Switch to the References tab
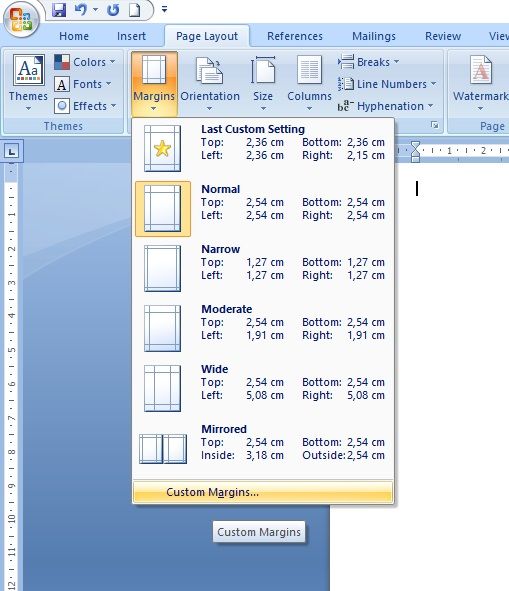This screenshot has width=509, height=591. (x=295, y=36)
